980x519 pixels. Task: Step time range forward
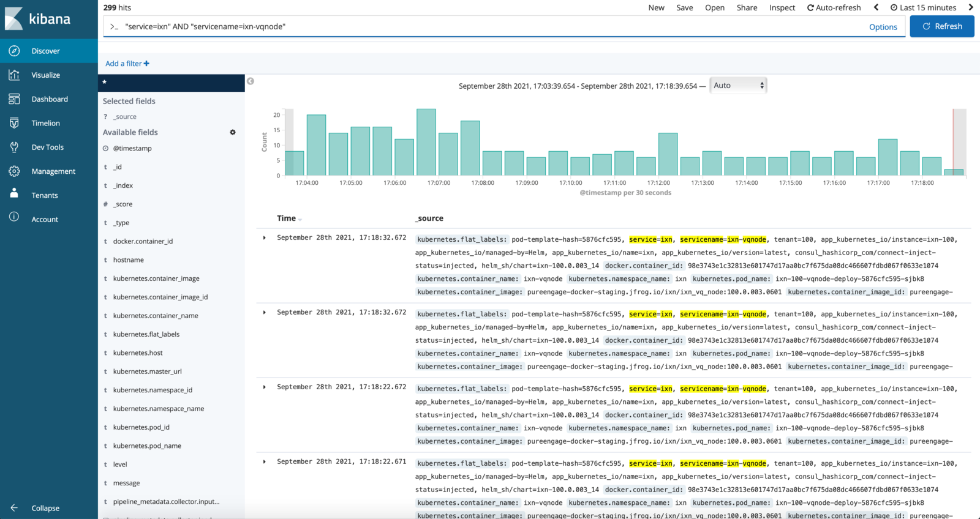971,7
